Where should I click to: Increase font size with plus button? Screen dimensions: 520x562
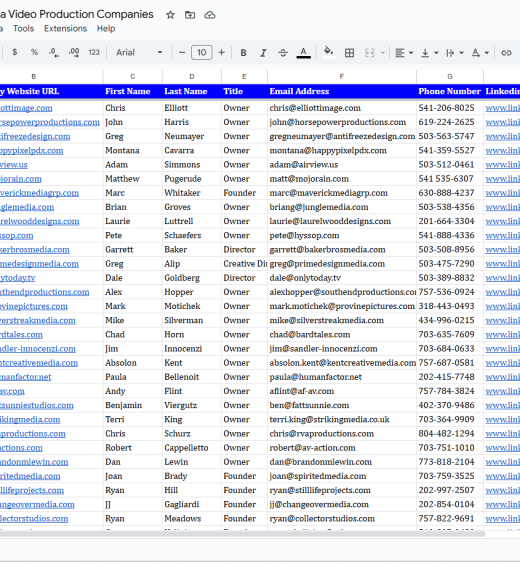point(221,53)
